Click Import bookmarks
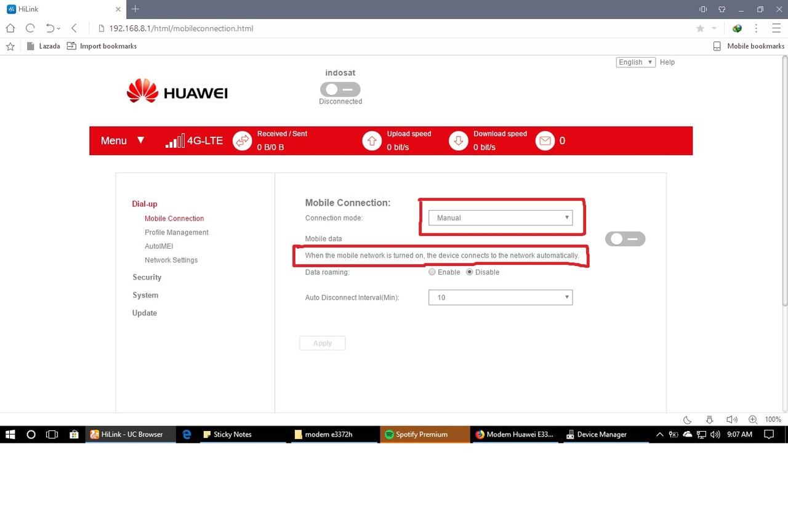Viewport: 788px width, 532px height. point(102,46)
